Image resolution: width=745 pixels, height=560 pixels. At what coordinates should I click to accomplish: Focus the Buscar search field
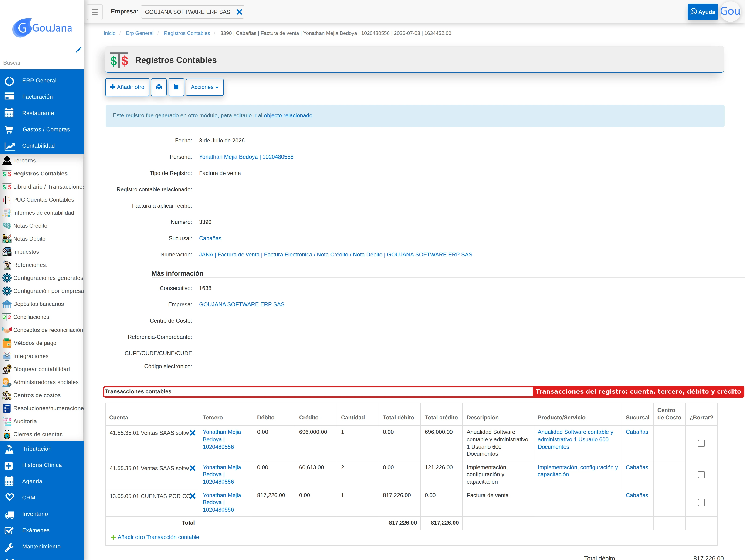click(x=42, y=63)
